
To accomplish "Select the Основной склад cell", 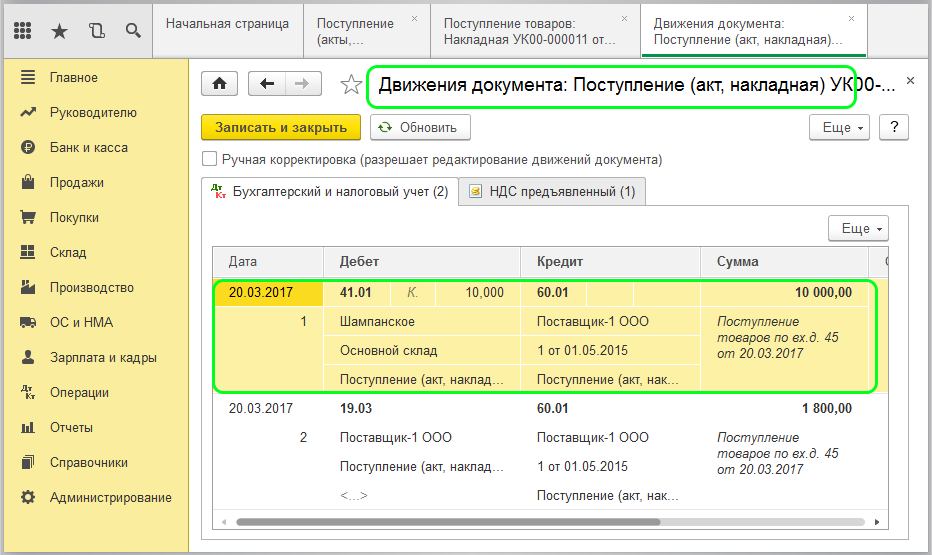I will tap(422, 351).
